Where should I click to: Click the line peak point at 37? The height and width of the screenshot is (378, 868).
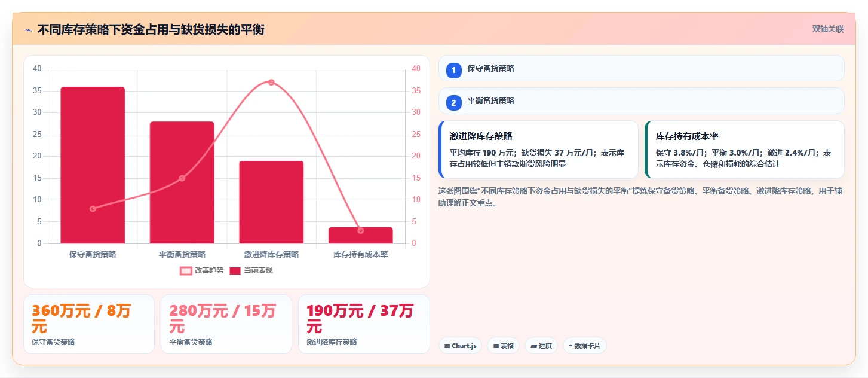point(271,82)
